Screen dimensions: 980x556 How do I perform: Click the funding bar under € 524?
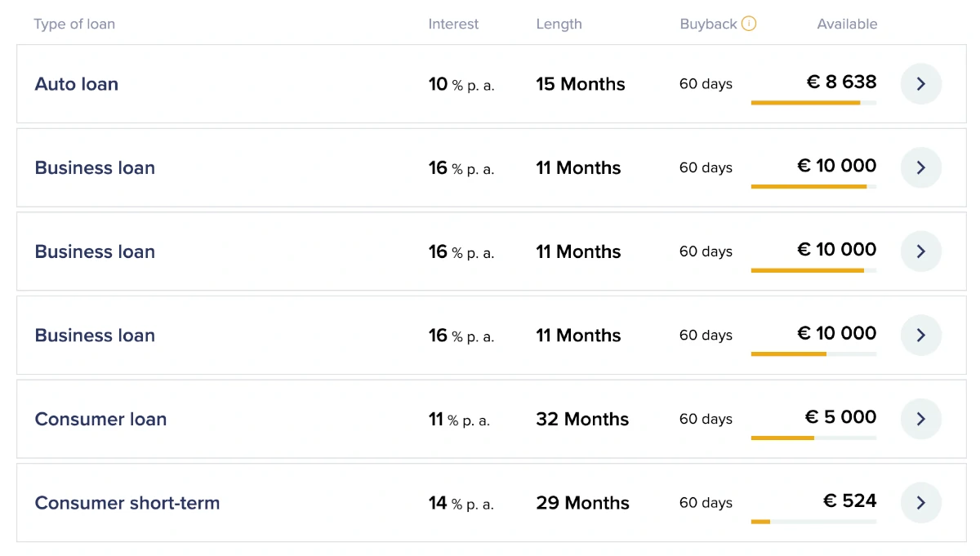pyautogui.click(x=813, y=522)
